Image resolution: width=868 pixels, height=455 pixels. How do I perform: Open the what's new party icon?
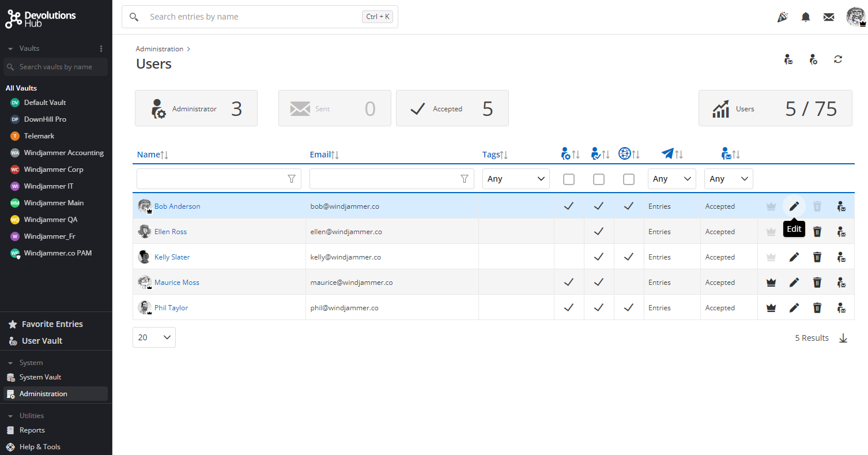pyautogui.click(x=783, y=17)
